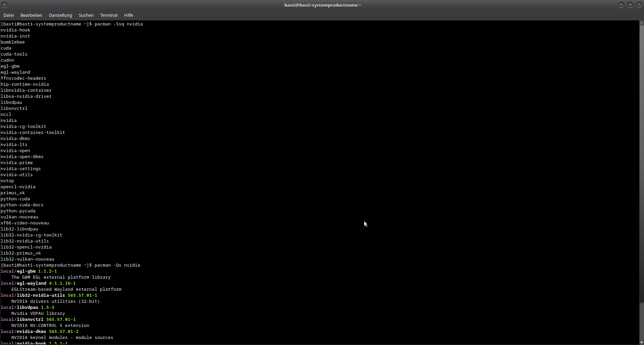This screenshot has height=345, width=644.
Task: Click 'NVIDIA drivers utilities (32-bit)' description
Action: coord(56,301)
